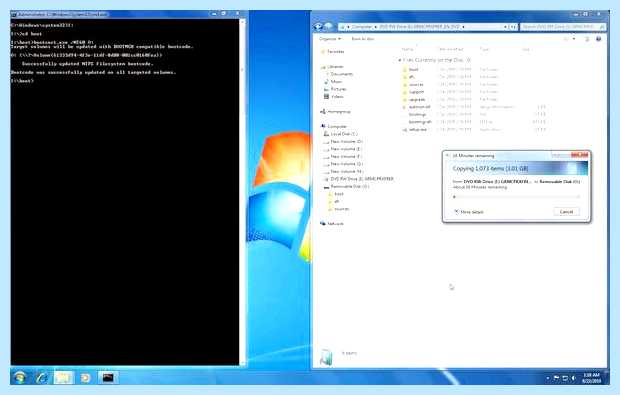Open the Organize dropdown menu
Screen dimensions: 620x395
(x=330, y=39)
